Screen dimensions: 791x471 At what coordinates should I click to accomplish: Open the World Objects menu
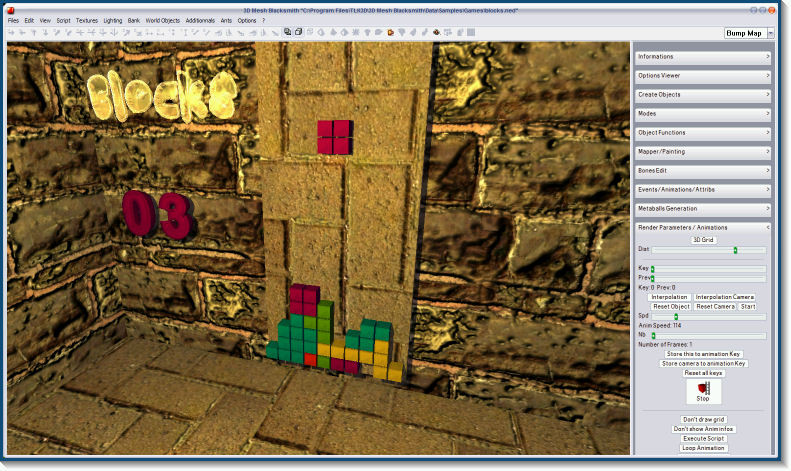[162, 21]
